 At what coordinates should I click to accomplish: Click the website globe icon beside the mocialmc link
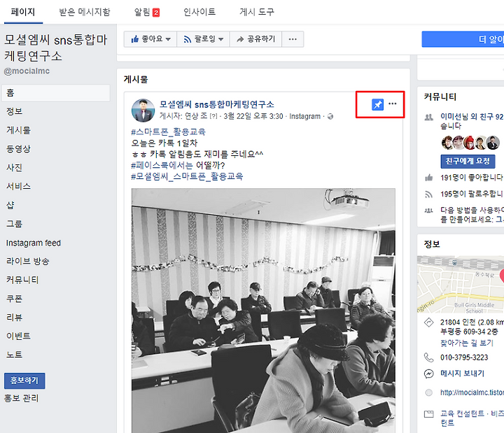428,392
